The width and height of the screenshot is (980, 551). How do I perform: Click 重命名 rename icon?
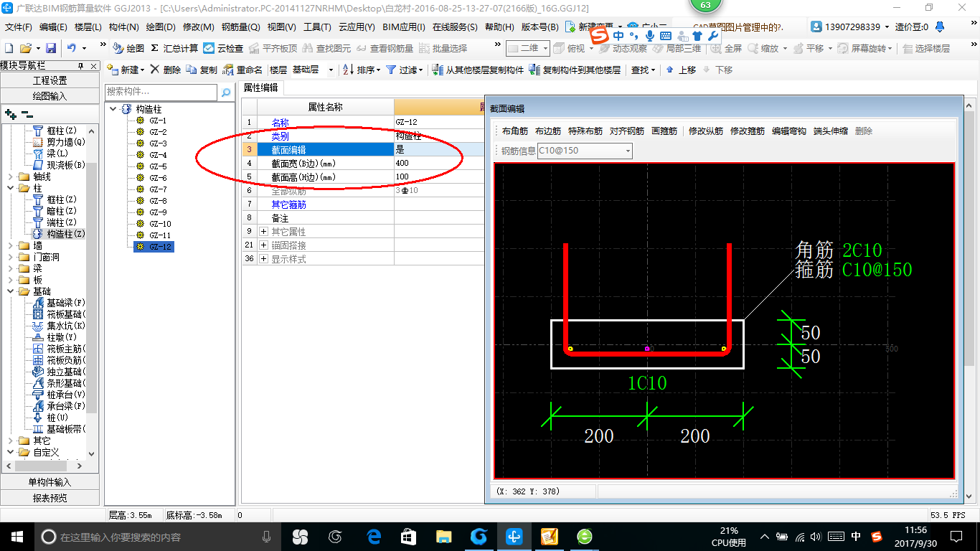click(x=242, y=70)
